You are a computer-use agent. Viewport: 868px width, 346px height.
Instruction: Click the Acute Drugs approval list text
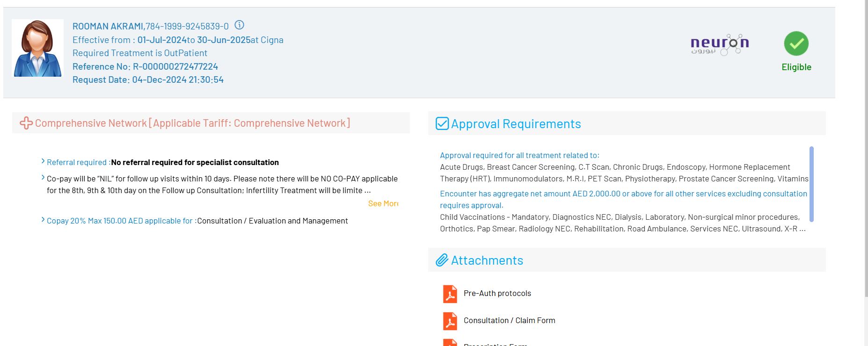coord(624,173)
